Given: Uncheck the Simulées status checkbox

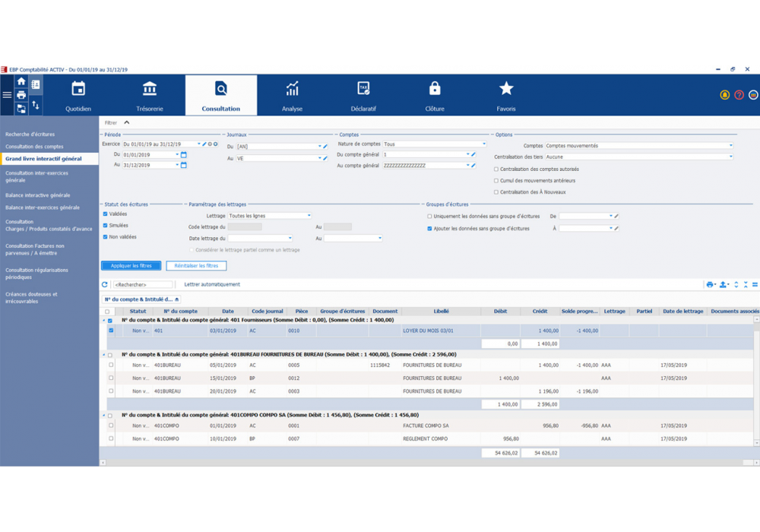Looking at the screenshot, I should point(106,226).
